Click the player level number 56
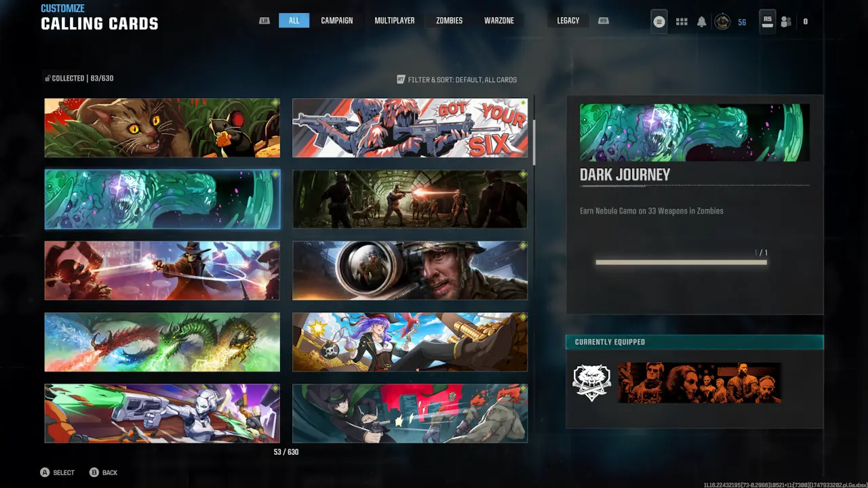This screenshot has height=488, width=868. click(742, 22)
